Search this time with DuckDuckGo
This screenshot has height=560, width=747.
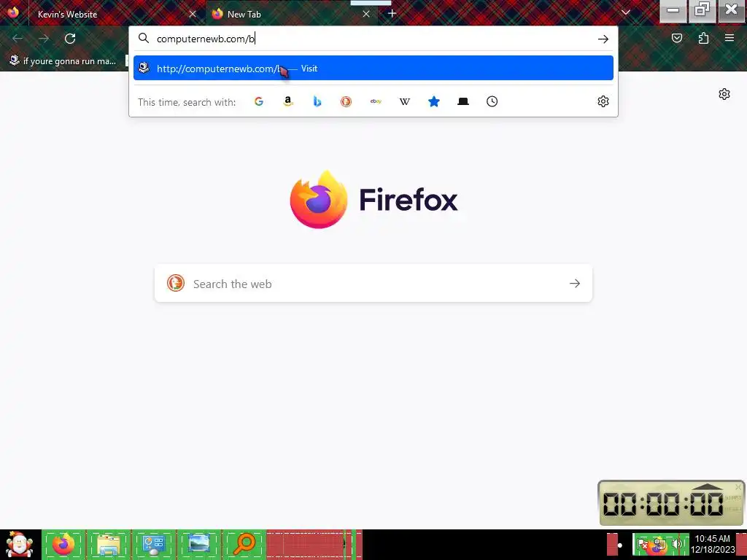coord(347,101)
